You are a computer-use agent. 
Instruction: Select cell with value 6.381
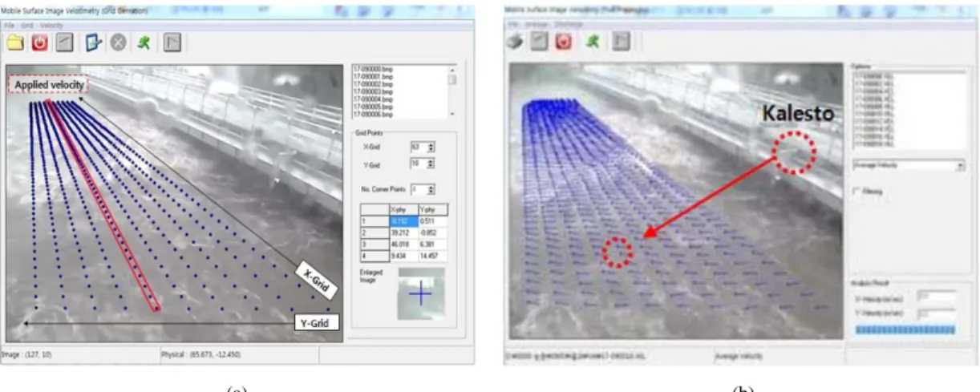tap(433, 244)
